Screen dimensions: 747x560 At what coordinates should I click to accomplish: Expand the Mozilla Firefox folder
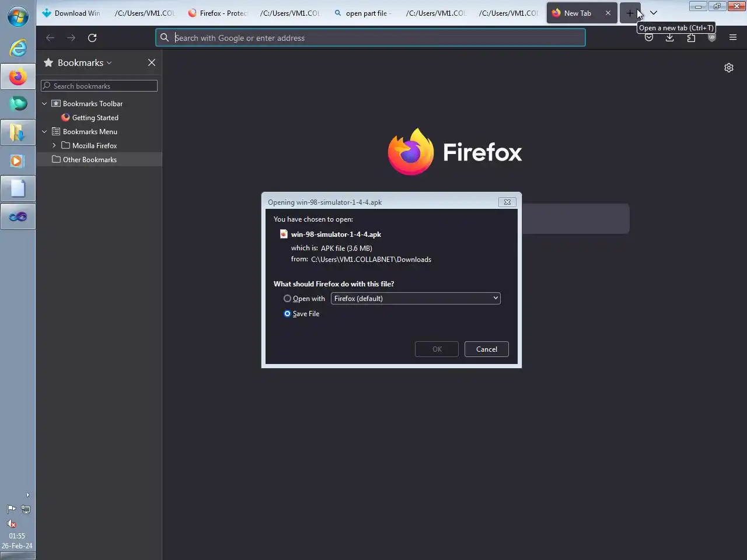point(54,146)
